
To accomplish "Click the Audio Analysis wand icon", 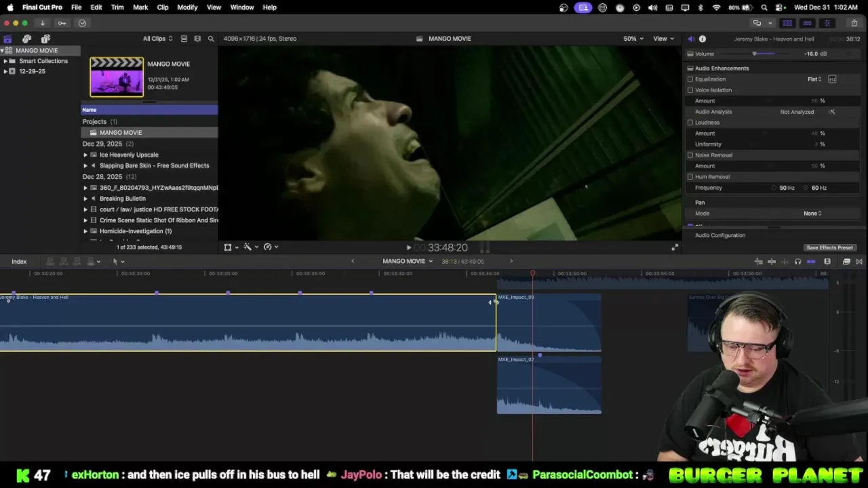I will 832,112.
